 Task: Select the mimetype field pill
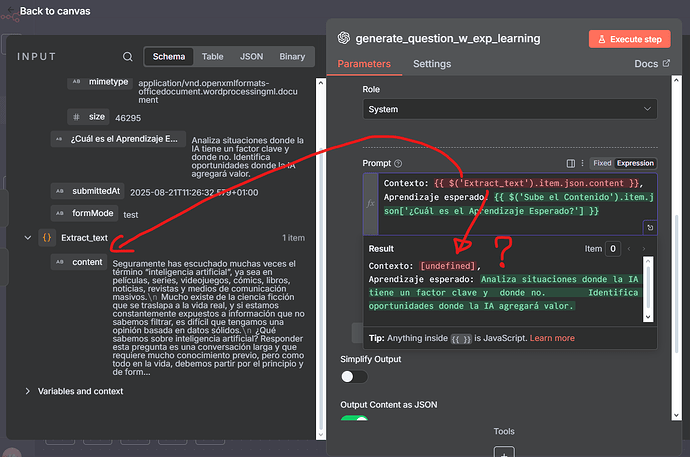click(x=100, y=82)
